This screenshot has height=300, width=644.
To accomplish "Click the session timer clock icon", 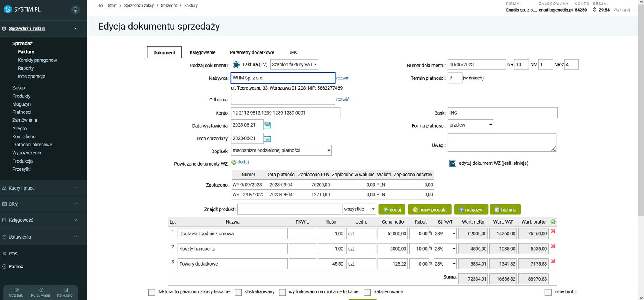I will click(595, 10).
